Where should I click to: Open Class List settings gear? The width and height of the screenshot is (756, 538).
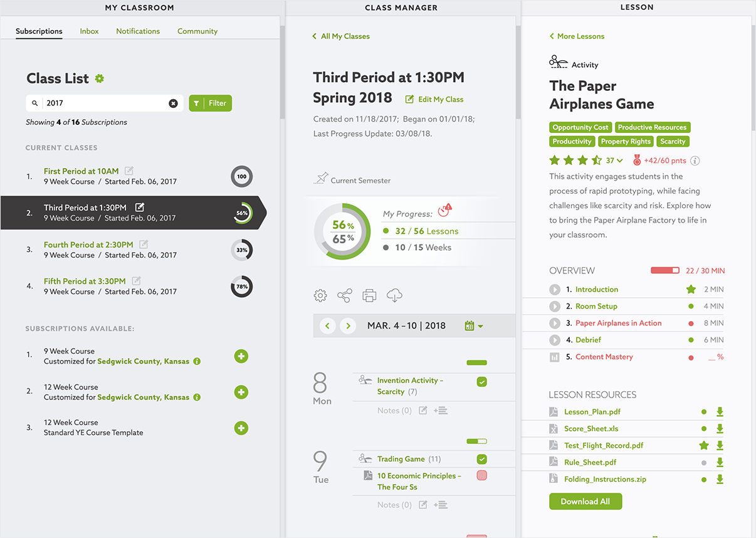click(100, 78)
